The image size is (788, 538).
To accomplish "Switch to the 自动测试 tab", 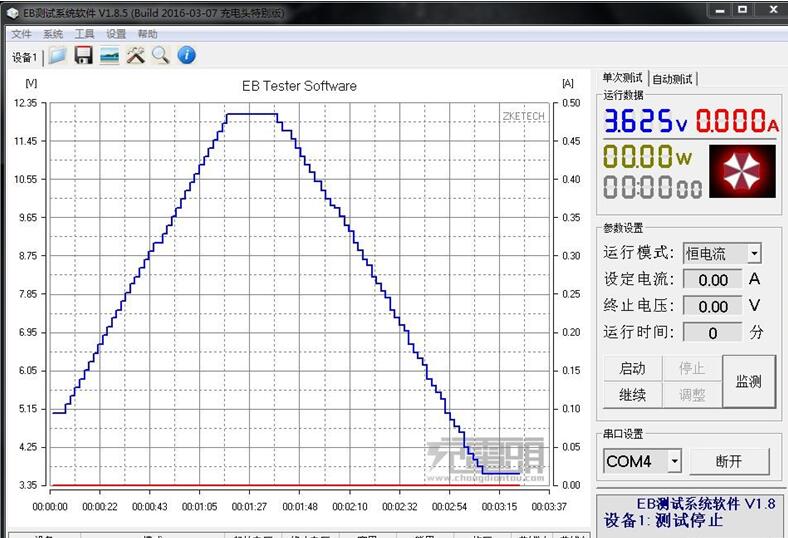I will pyautogui.click(x=672, y=79).
